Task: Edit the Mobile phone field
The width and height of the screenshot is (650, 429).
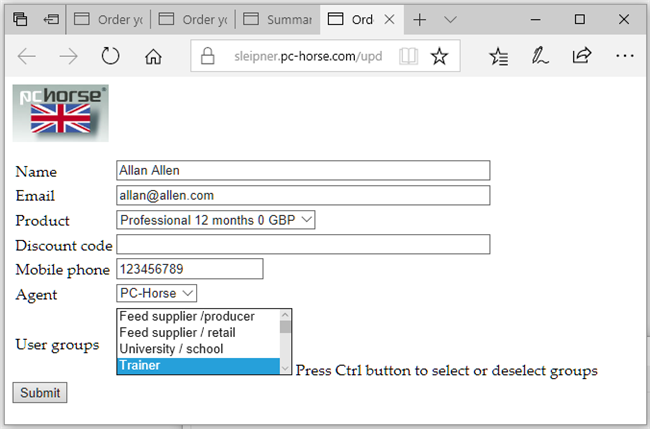Action: [189, 269]
